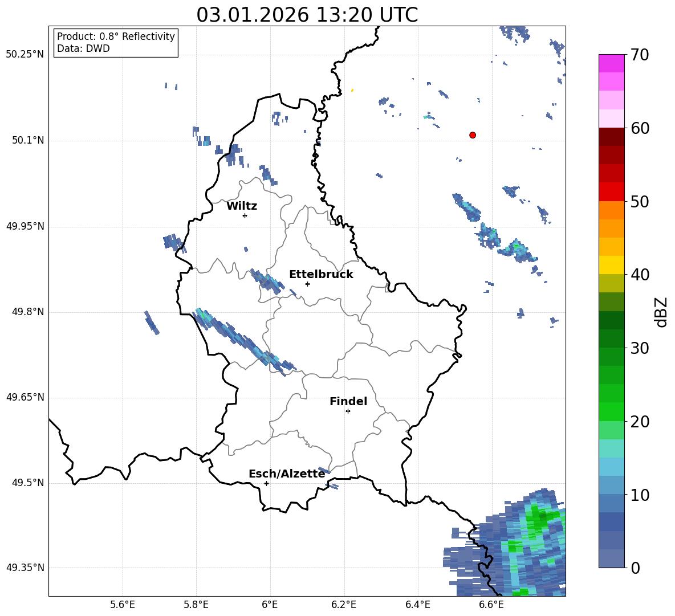The width and height of the screenshot is (675, 616).
Task: Click the 30 tick label on colorbar
Action: point(640,348)
